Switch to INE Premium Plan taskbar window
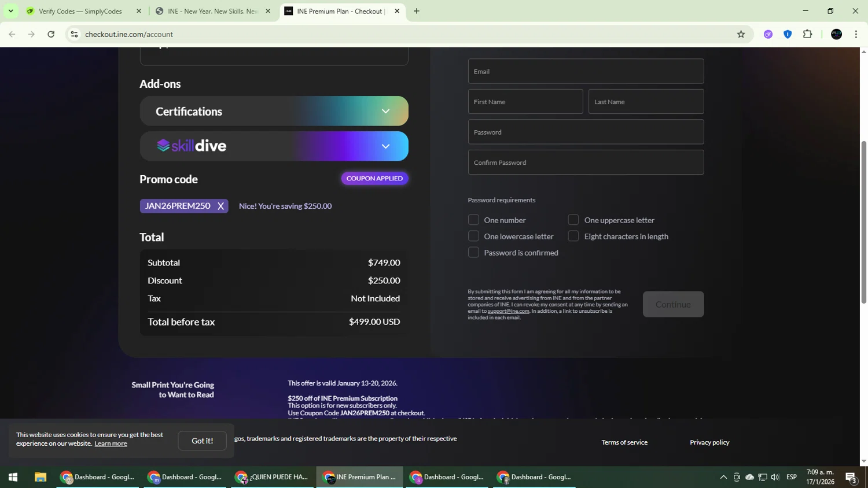This screenshot has height=488, width=868. point(359,477)
